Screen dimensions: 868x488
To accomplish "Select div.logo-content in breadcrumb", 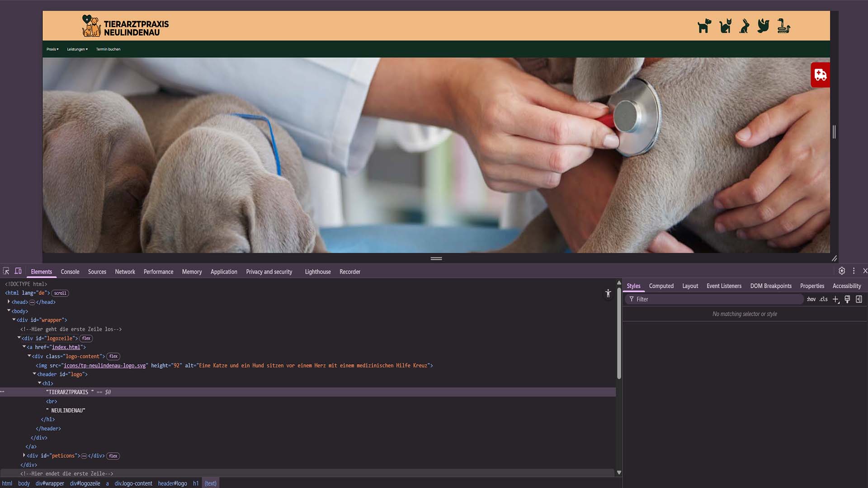I will click(133, 483).
